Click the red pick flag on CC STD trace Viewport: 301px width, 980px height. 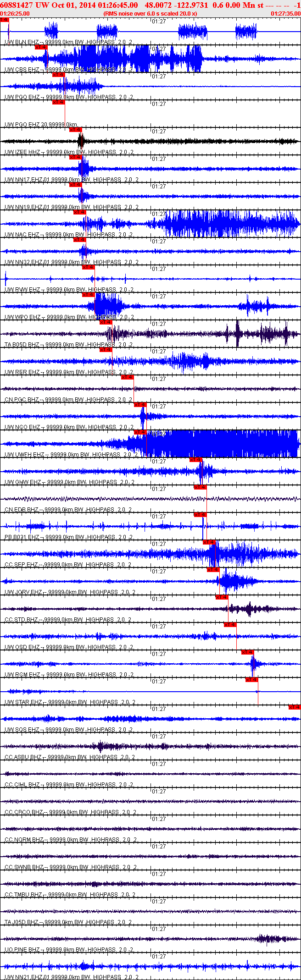[222, 597]
